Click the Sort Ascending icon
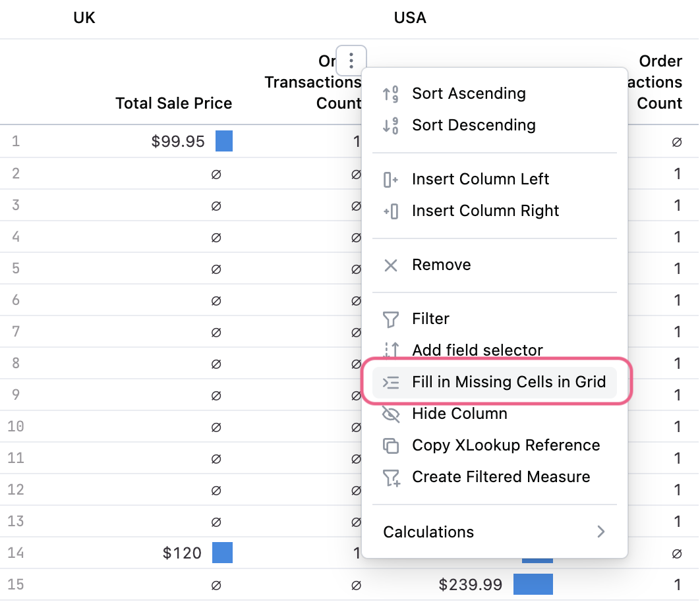 (390, 94)
